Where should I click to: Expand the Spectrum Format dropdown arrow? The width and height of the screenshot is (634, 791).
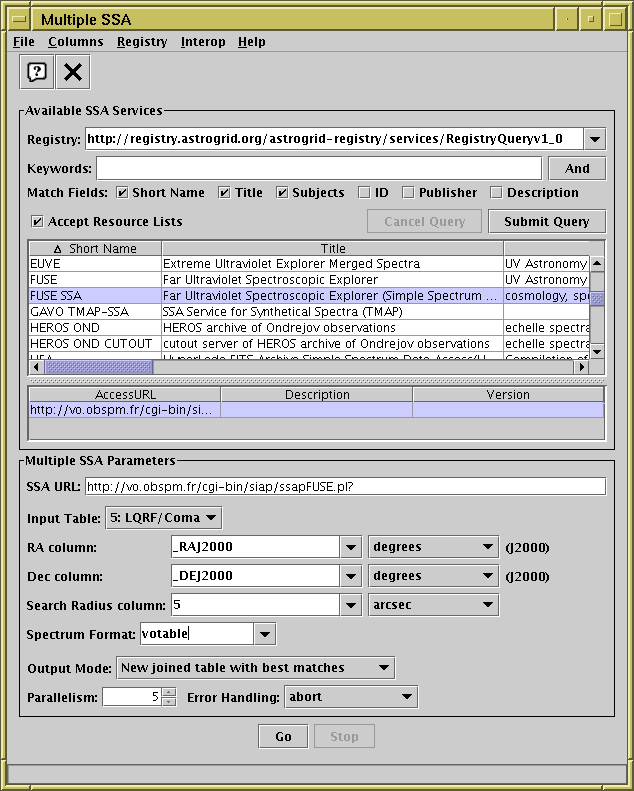pos(265,634)
